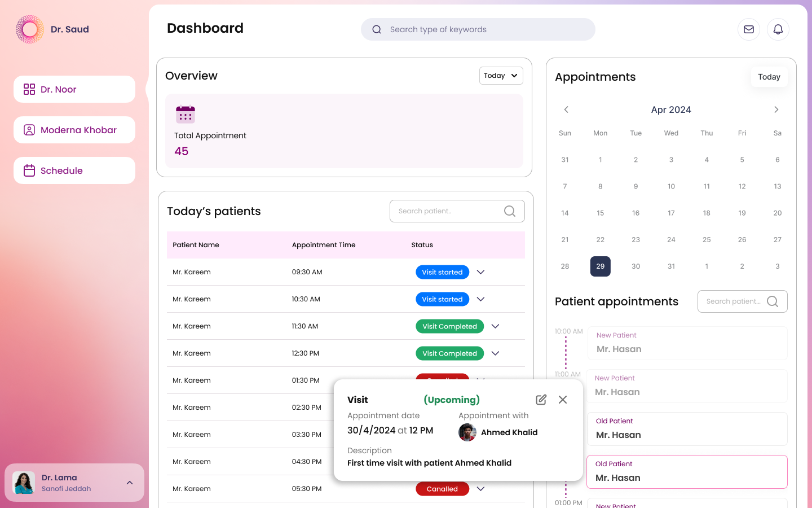
Task: Go to previous month in calendar
Action: point(566,110)
